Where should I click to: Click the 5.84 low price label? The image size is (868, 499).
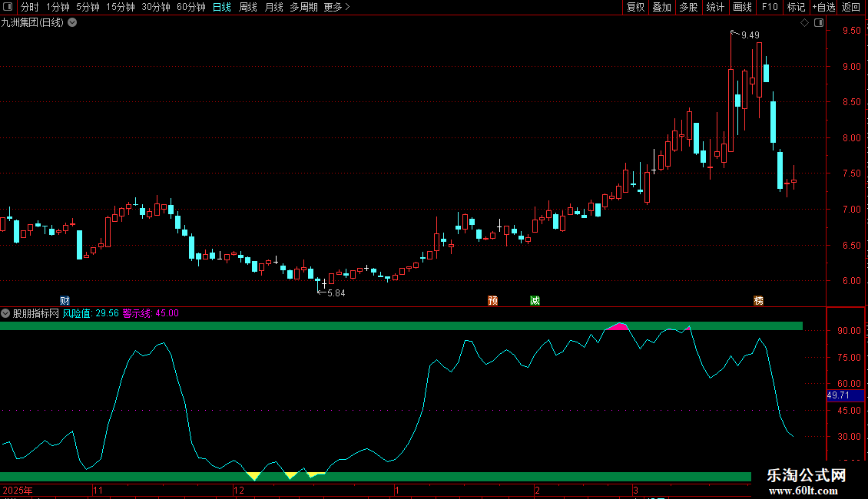[336, 293]
